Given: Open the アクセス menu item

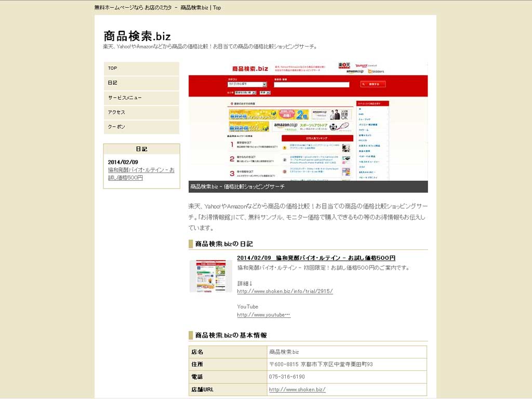Looking at the screenshot, I should point(141,112).
